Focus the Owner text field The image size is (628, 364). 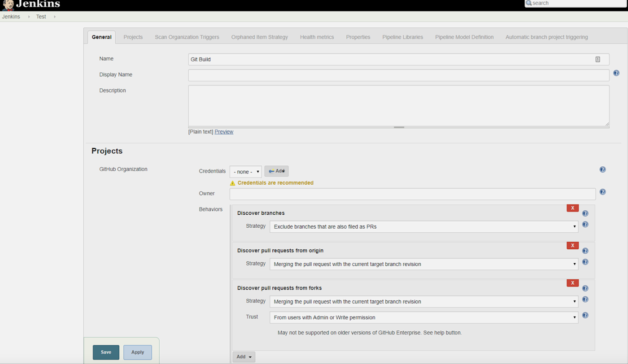(x=413, y=194)
